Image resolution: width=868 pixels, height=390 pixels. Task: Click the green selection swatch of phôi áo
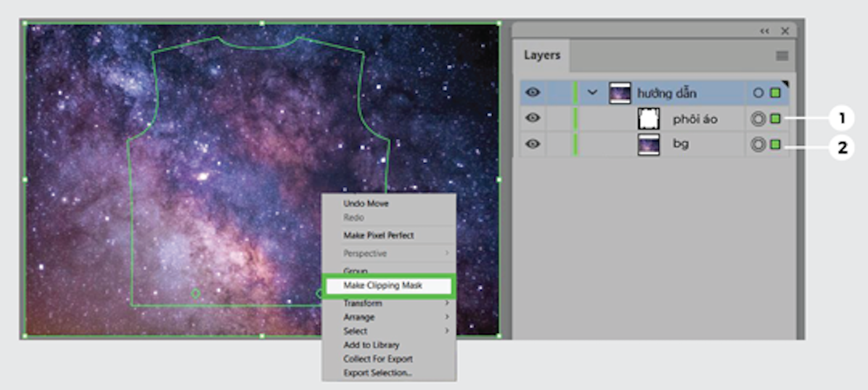pyautogui.click(x=775, y=119)
